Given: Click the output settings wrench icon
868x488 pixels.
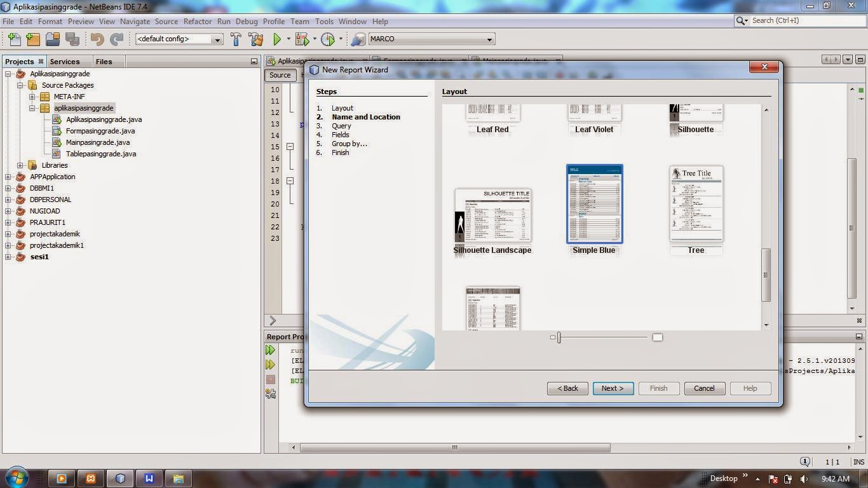Looking at the screenshot, I should tap(270, 394).
